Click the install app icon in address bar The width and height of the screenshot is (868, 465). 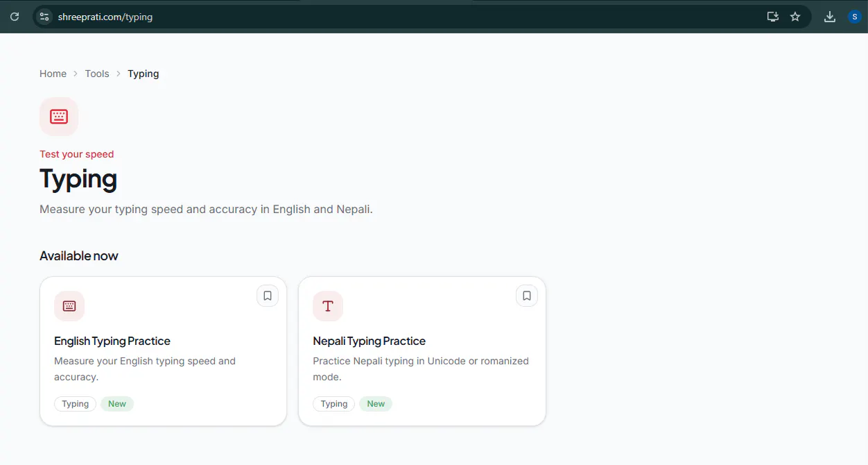(773, 17)
